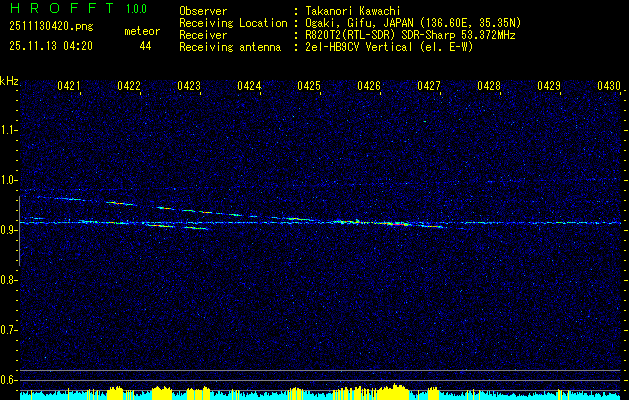Click the 25.11.13 04:20 timestamp
Screen dimensions: 629x400
pos(50,46)
